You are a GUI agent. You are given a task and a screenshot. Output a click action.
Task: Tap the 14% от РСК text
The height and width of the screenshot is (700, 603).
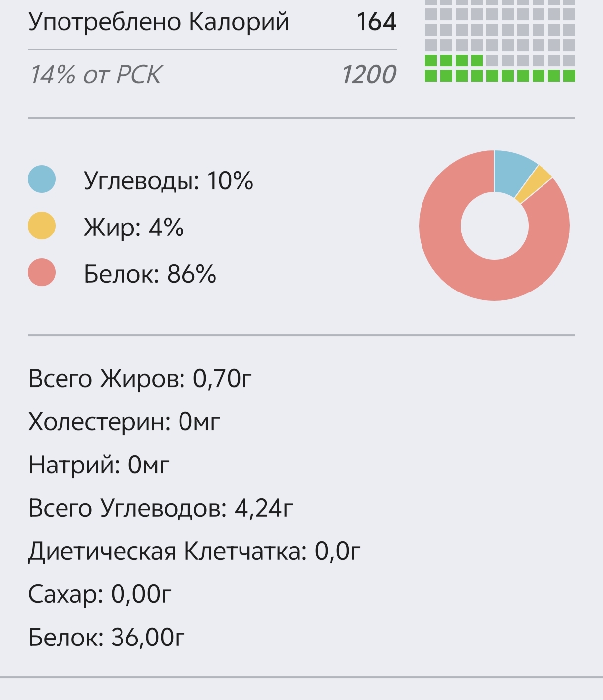tap(95, 75)
